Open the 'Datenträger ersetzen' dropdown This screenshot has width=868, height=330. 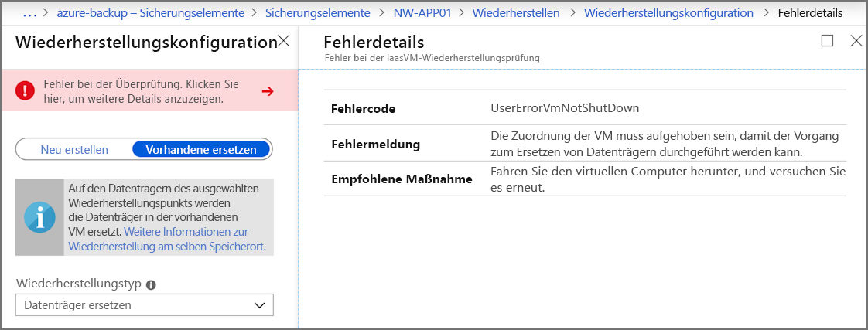(x=145, y=305)
